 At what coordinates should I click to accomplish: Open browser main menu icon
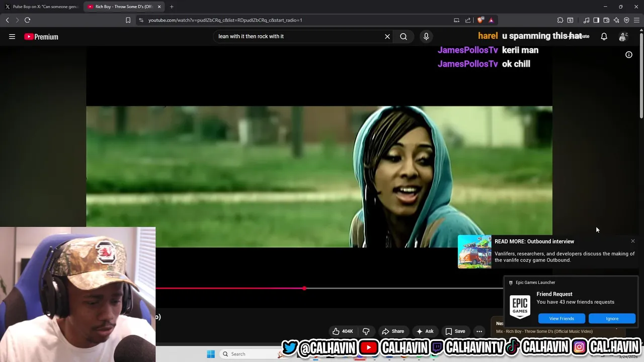(x=636, y=20)
